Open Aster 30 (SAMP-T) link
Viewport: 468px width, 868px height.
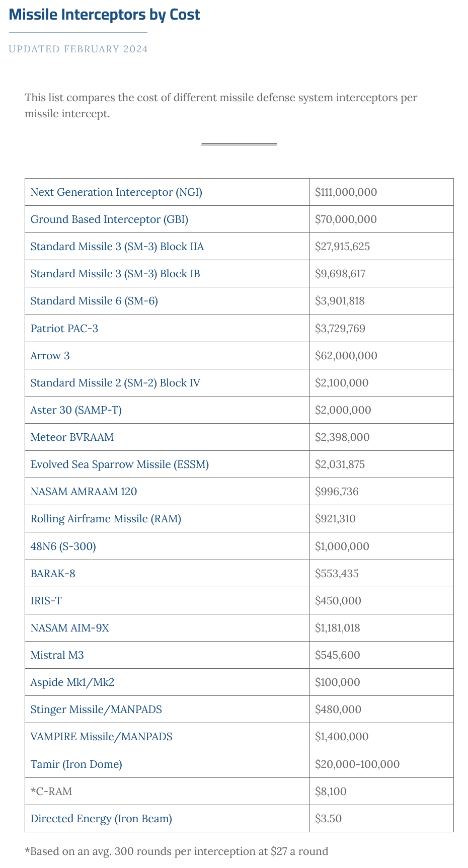click(x=76, y=410)
